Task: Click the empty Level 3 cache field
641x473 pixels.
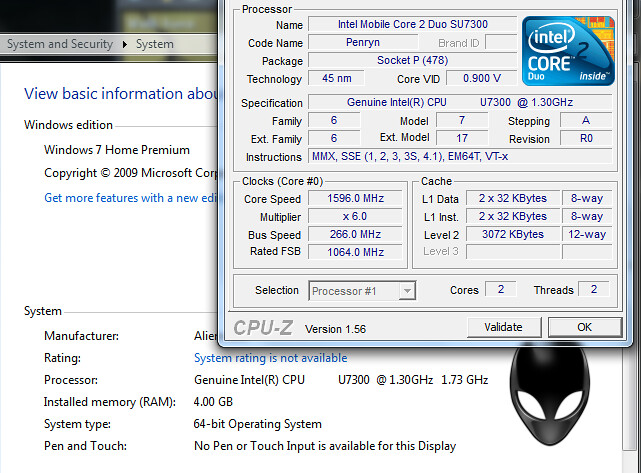Action: click(x=513, y=252)
